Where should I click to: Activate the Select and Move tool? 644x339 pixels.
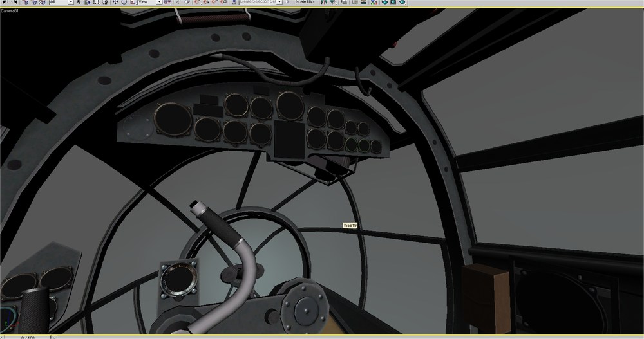click(x=115, y=2)
